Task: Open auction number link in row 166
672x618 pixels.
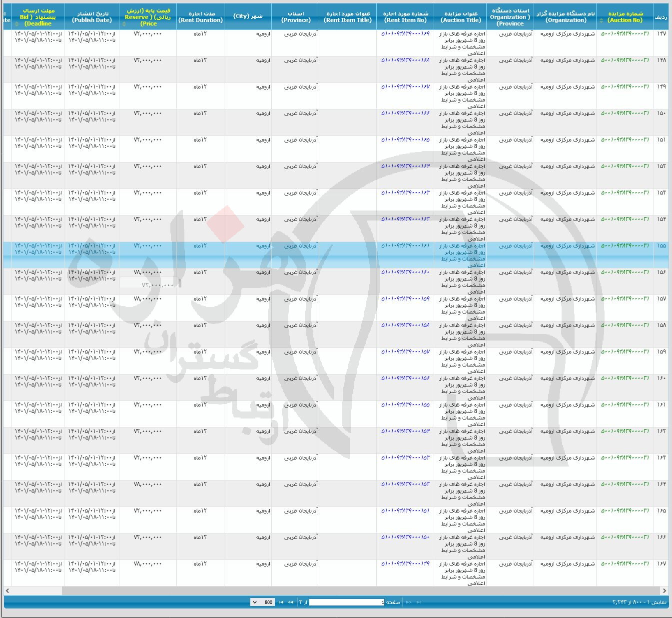Action: pos(625,537)
